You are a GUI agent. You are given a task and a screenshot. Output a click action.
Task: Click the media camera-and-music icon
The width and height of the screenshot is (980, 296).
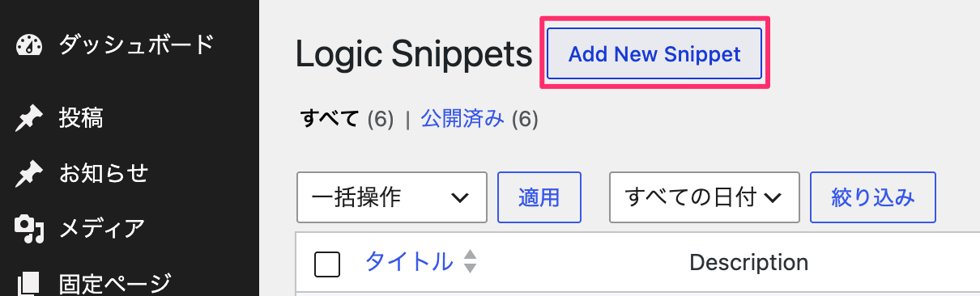click(30, 229)
